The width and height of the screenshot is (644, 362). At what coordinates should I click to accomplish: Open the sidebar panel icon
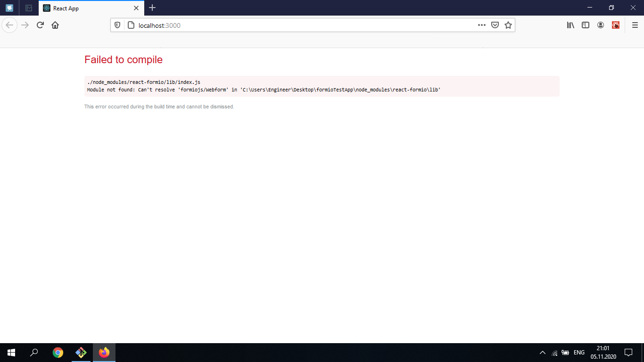coord(586,25)
